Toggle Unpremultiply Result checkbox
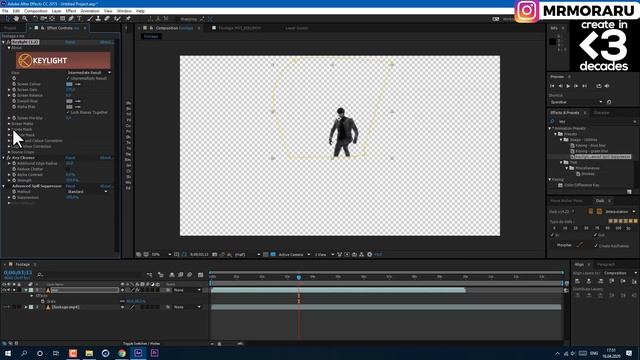 (68, 78)
